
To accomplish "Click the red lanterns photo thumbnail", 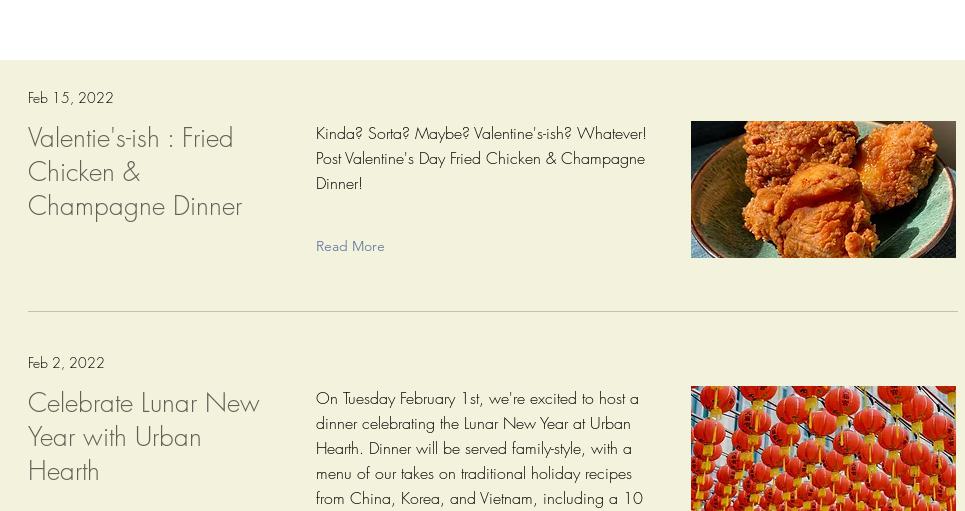I will (822, 448).
